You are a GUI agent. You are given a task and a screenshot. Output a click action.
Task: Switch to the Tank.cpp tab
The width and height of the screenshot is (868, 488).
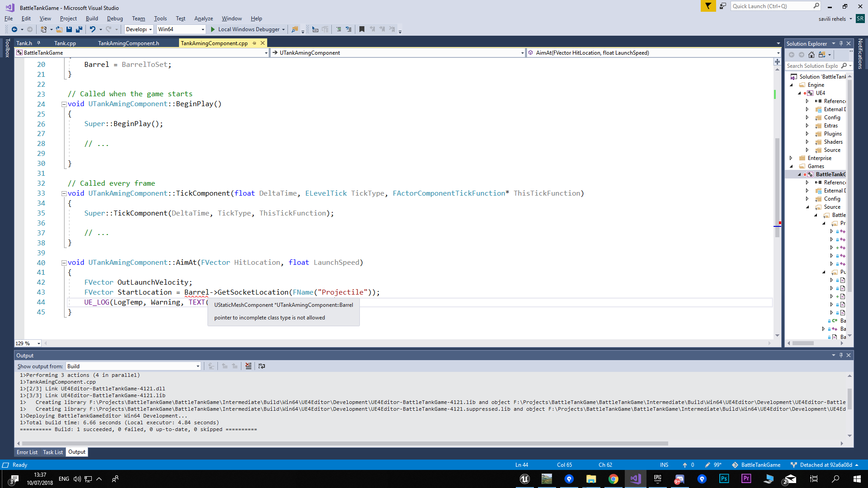coord(65,43)
